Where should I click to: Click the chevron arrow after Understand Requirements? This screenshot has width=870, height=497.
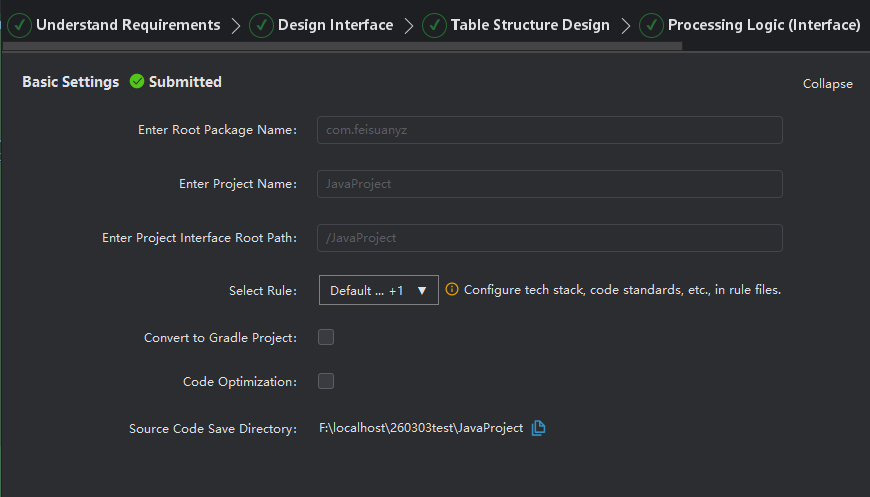[235, 26]
